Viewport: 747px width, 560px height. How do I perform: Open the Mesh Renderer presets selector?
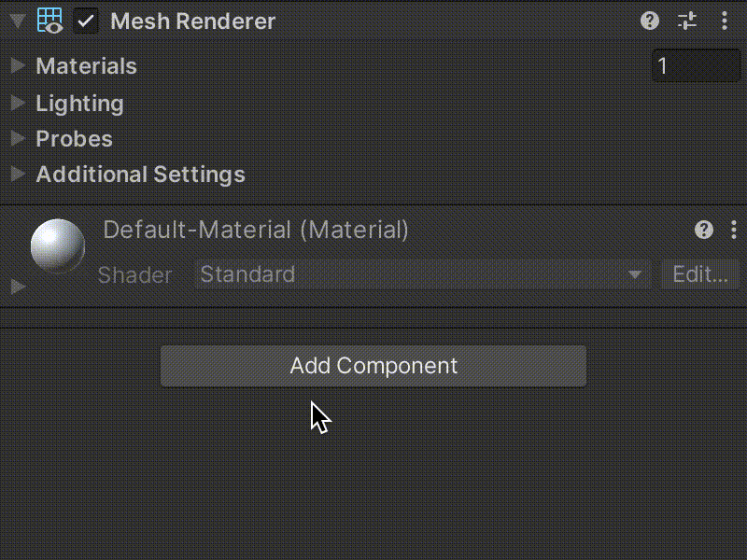[x=687, y=21]
